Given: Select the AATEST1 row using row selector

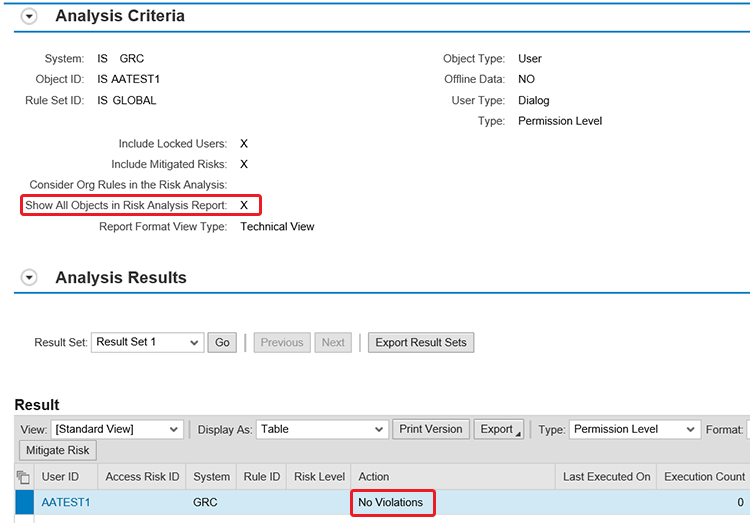Looking at the screenshot, I should click(24, 502).
